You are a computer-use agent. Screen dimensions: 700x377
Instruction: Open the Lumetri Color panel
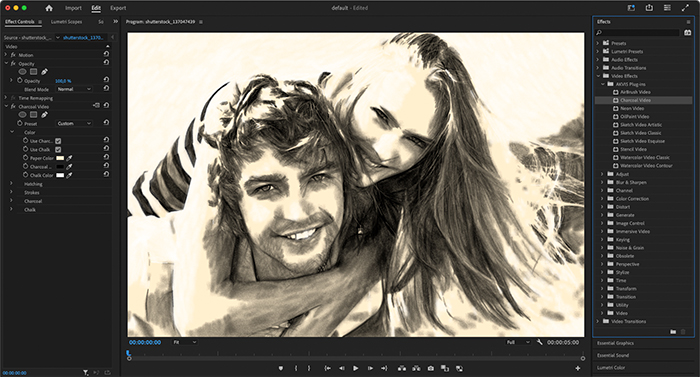[x=611, y=368]
